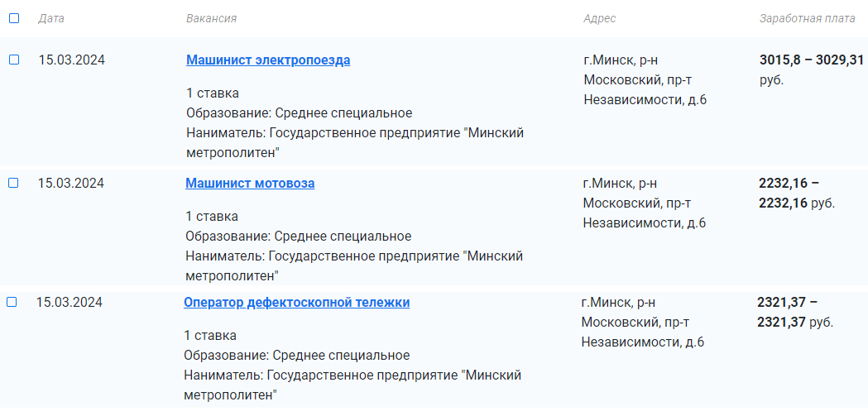868x416 pixels.
Task: Open the Машинист электропоезда vacancy link
Action: (x=268, y=60)
